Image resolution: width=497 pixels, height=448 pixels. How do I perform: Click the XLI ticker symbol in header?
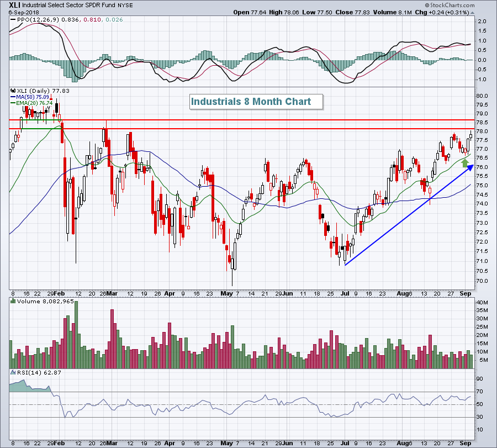point(14,5)
